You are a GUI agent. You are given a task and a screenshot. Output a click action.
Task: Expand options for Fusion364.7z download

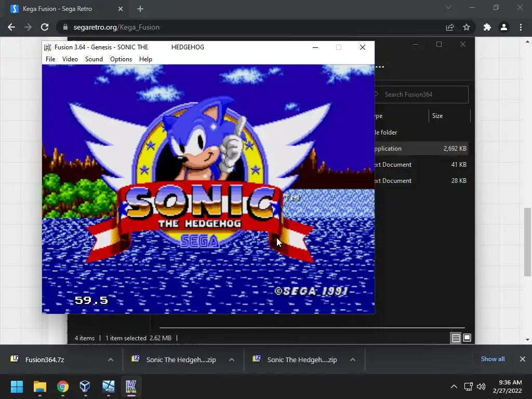[111, 360]
